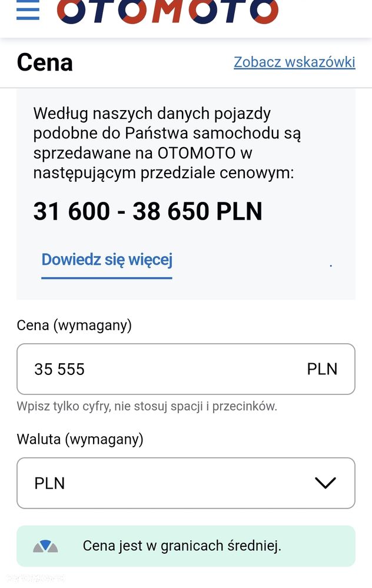Click the Cena page heading

pyautogui.click(x=45, y=62)
